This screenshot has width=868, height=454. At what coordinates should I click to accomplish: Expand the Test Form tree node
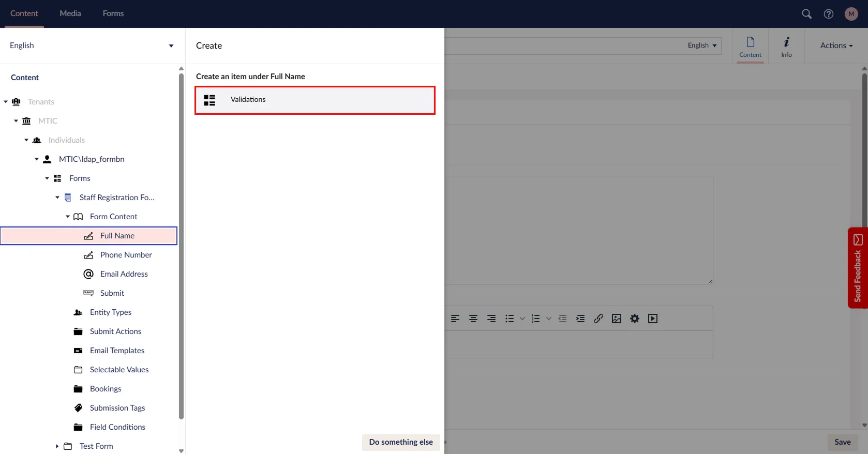pos(57,446)
